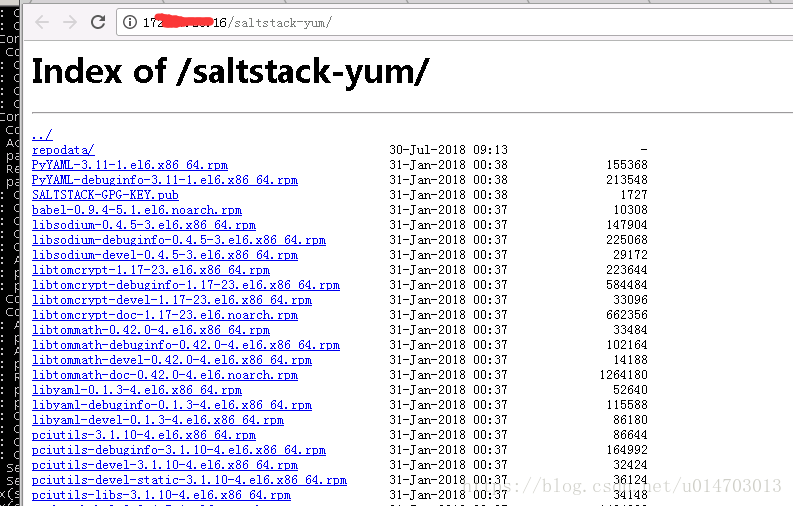Click the date in the PyYAML-3.11-1.el6.x86_64.rpm row
This screenshot has height=506, width=793.
[448, 165]
